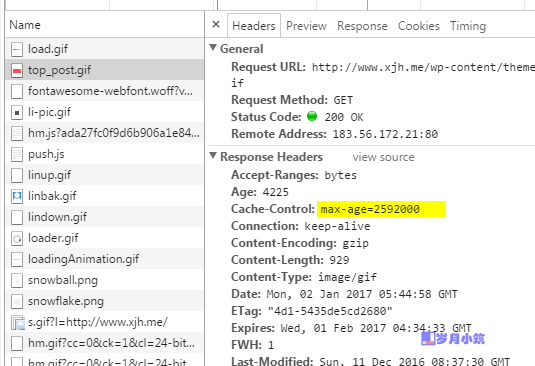535x366 pixels.
Task: Select the li-pic.gif request
Action: pyautogui.click(x=105, y=112)
